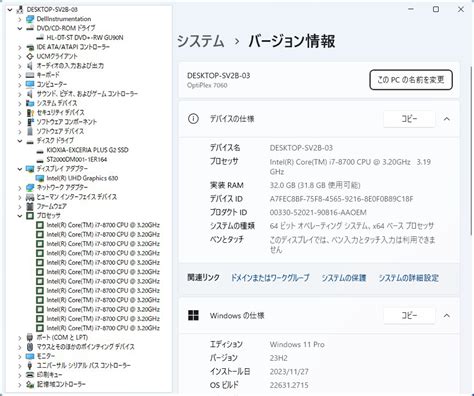Image resolution: width=474 pixels, height=396 pixels.
Task: Click the バージョン value 23H2
Action: pos(279,358)
